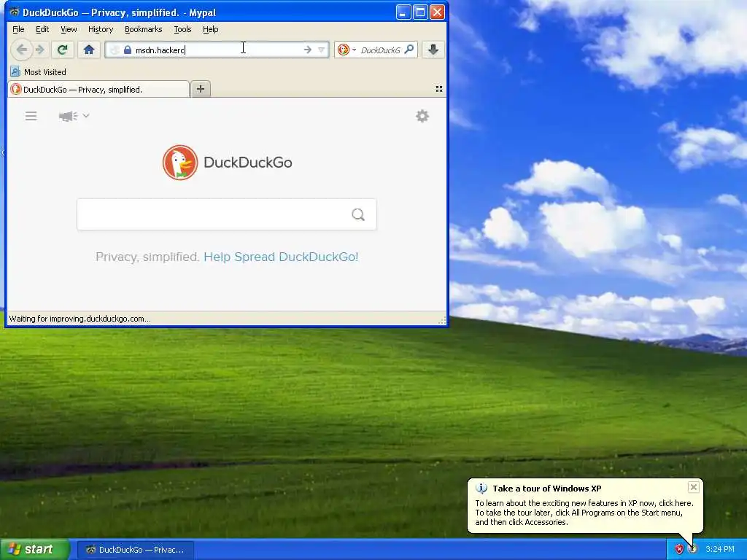The height and width of the screenshot is (560, 747).
Task: Click the DuckDuckGo duck logo
Action: pyautogui.click(x=180, y=163)
